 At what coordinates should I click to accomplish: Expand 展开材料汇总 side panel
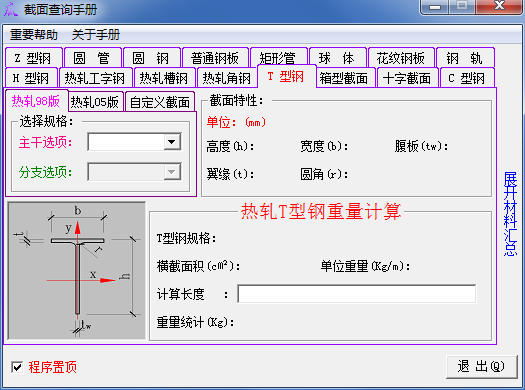[511, 214]
